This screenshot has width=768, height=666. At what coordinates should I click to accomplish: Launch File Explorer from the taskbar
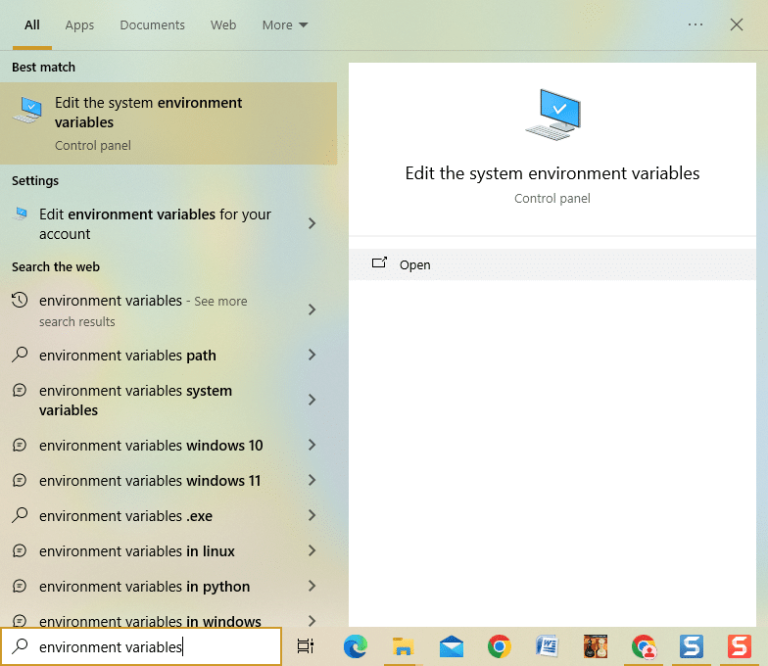coord(403,646)
